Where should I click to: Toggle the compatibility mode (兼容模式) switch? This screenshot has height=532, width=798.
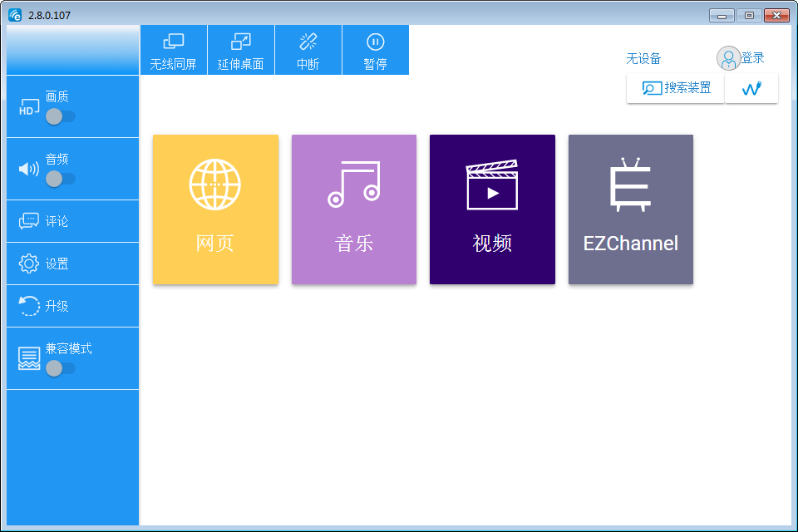(61, 368)
